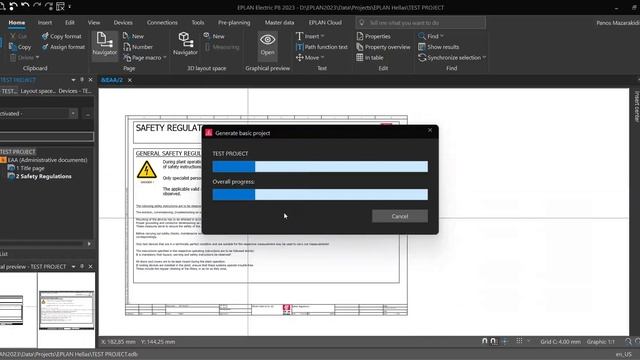
Task: Open the Move text dropdown
Action: click(322, 58)
